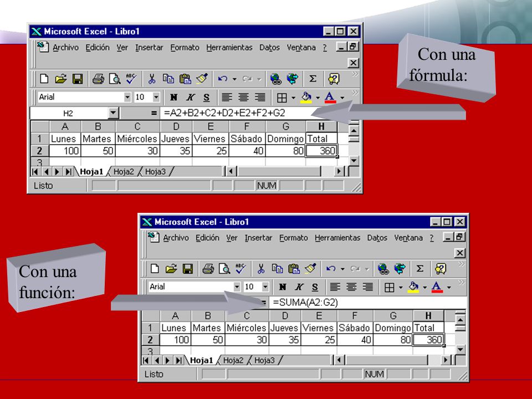Image resolution: width=532 pixels, height=399 pixels.
Task: Open Arial font dropdown in bottom window
Action: click(x=237, y=287)
